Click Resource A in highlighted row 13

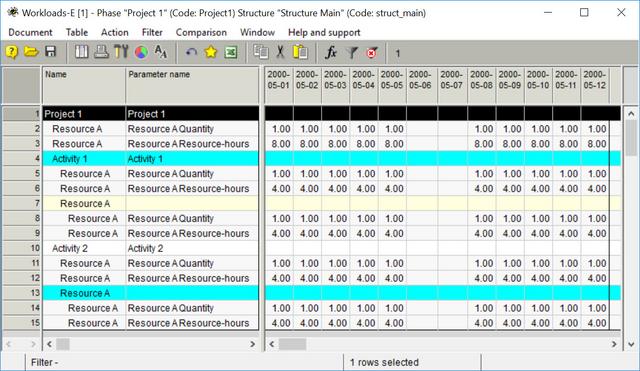click(85, 293)
